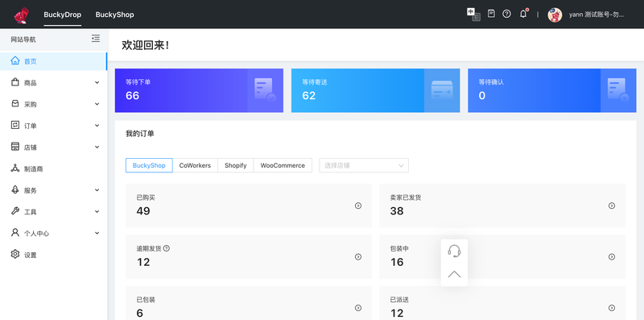The image size is (644, 320).
Task: Click the 逾期发货 help question icon
Action: [x=167, y=248]
